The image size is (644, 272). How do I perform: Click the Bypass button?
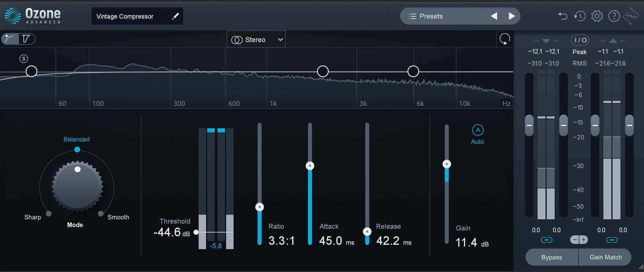click(552, 257)
